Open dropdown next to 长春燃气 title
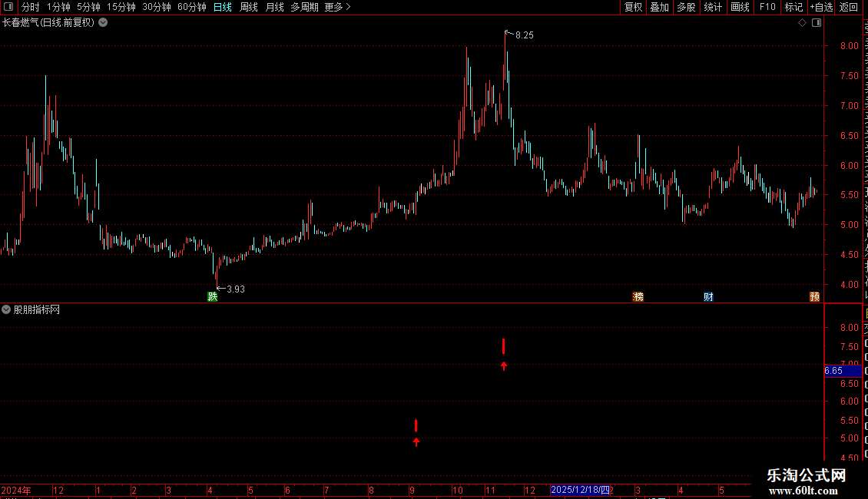Image resolution: width=868 pixels, height=499 pixels. tap(103, 23)
